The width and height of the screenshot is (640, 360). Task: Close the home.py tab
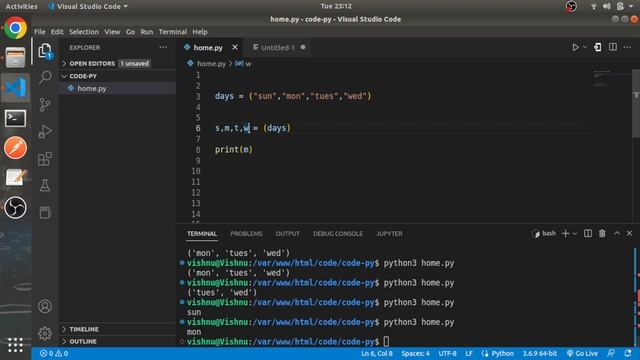coord(235,47)
